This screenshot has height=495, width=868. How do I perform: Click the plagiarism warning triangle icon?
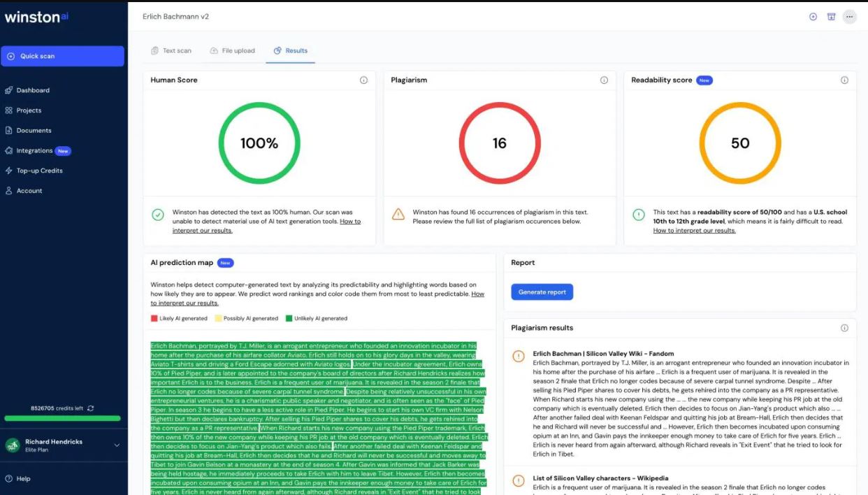(x=398, y=215)
